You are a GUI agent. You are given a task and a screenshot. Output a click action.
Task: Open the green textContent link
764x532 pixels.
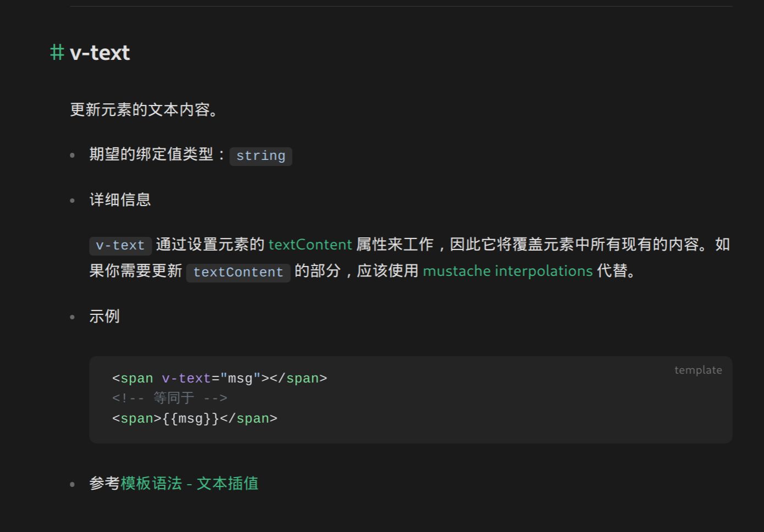click(310, 245)
